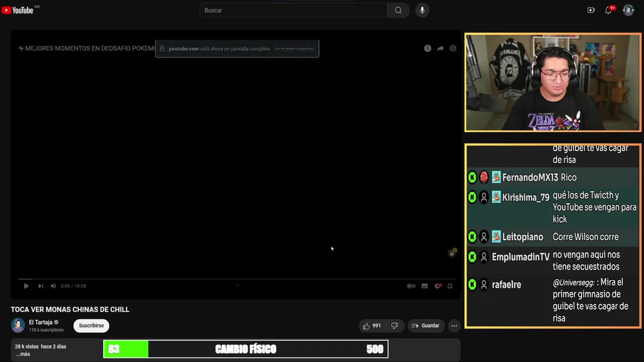Click the fullscreen notice youtube.com banner

237,49
